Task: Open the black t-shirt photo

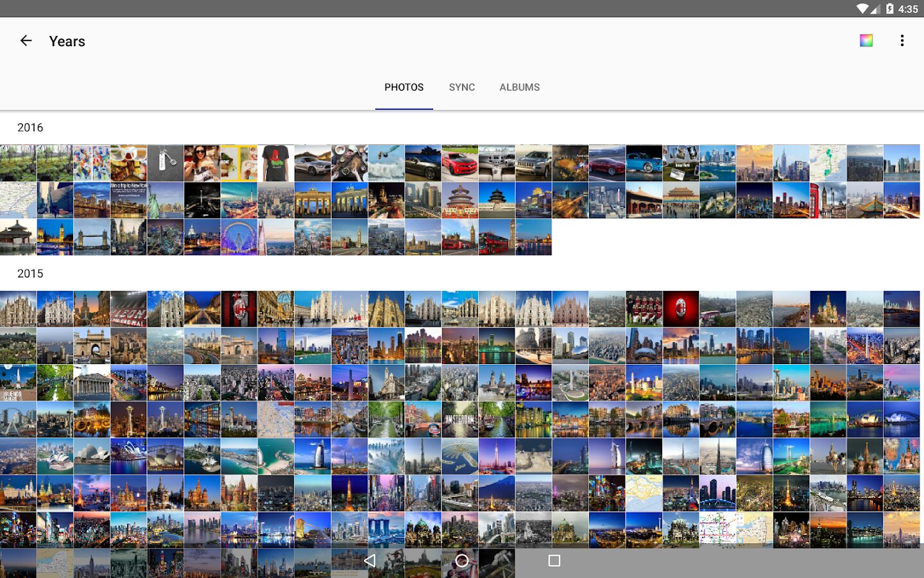Action: [x=275, y=163]
